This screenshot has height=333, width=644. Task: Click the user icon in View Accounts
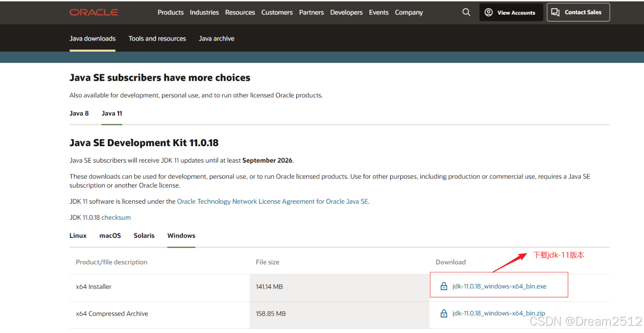[x=488, y=12]
